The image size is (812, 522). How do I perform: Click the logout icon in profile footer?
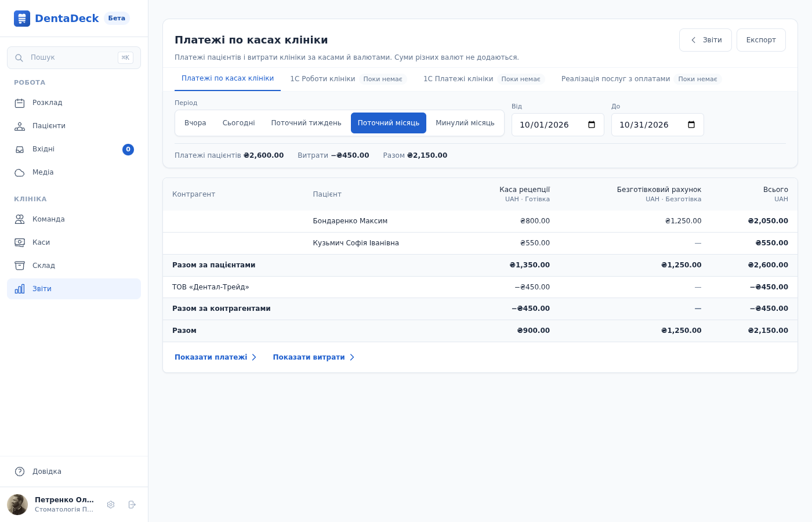click(132, 505)
